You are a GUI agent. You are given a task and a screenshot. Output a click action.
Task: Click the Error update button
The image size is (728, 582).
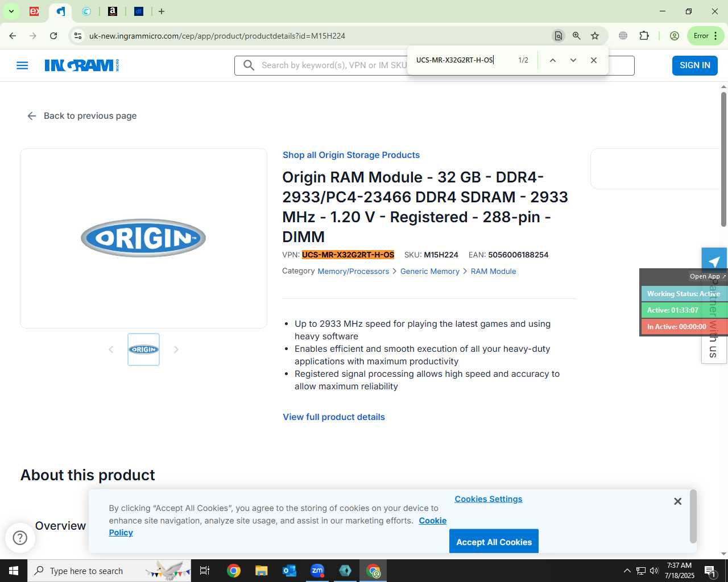click(x=705, y=36)
